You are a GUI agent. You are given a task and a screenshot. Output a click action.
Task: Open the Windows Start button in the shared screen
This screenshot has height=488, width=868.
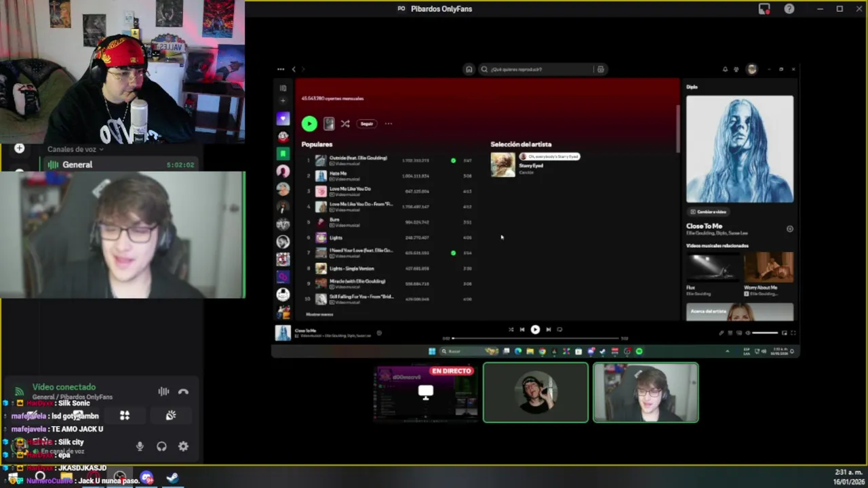click(431, 351)
